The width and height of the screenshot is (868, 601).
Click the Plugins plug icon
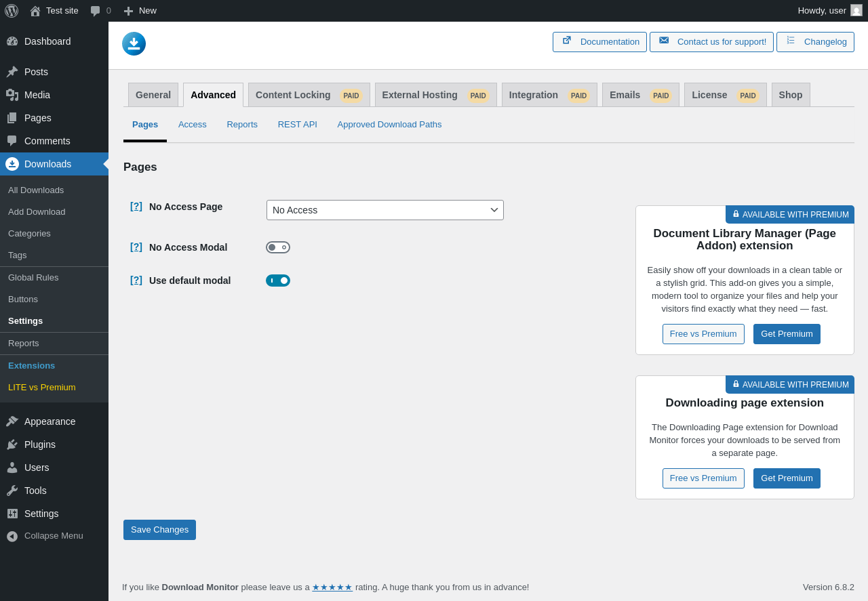click(12, 444)
